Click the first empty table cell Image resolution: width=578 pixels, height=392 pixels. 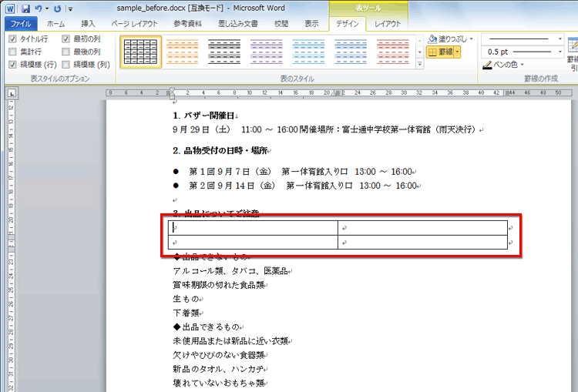click(x=253, y=228)
